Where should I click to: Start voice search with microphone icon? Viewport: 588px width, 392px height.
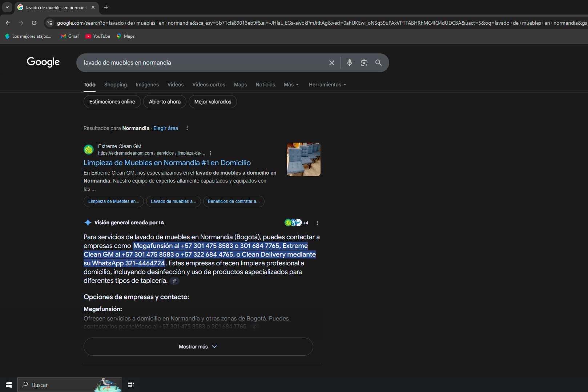pos(350,63)
